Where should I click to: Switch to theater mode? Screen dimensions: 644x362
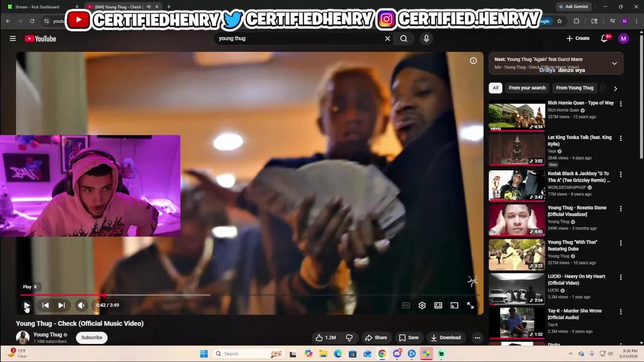pyautogui.click(x=438, y=305)
